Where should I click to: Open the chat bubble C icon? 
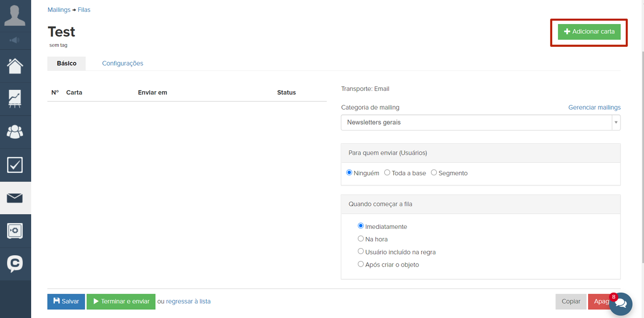click(15, 264)
